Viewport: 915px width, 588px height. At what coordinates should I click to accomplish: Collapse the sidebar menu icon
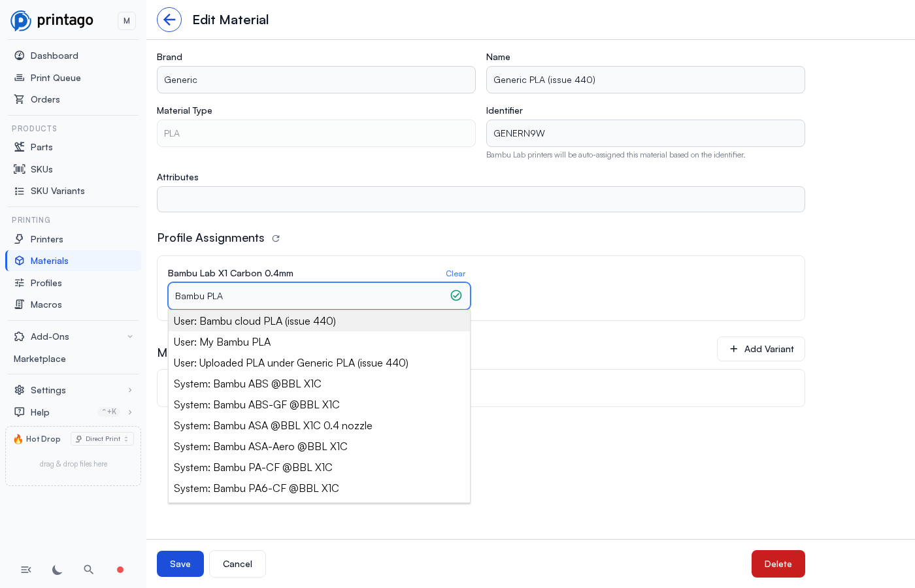tap(26, 570)
